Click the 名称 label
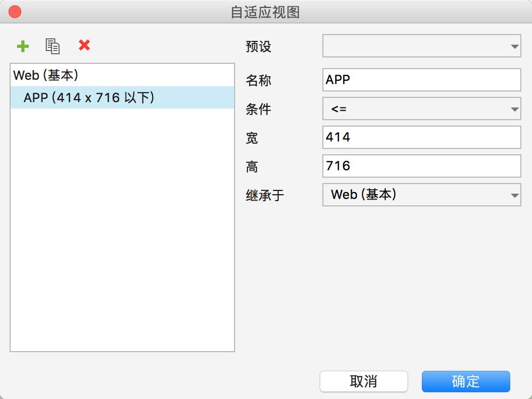This screenshot has width=532, height=399. (259, 80)
